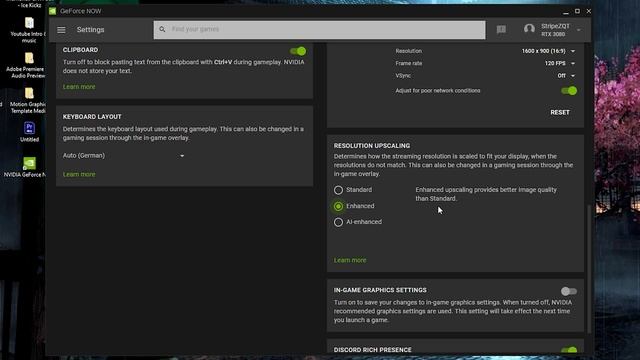Toggle the Clipboard switch off
Viewport: 640px width, 360px height.
point(298,51)
